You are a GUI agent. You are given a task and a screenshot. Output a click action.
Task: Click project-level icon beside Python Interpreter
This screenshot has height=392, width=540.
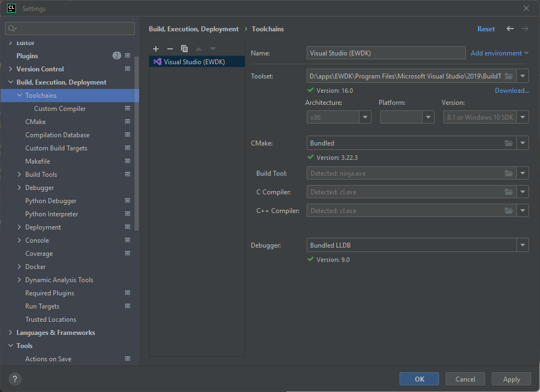(x=127, y=214)
